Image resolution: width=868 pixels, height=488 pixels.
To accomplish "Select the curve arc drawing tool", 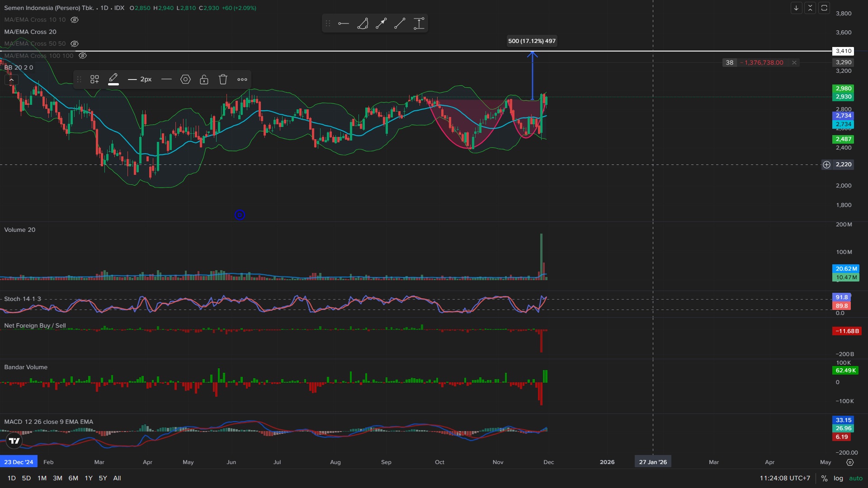I will click(363, 23).
